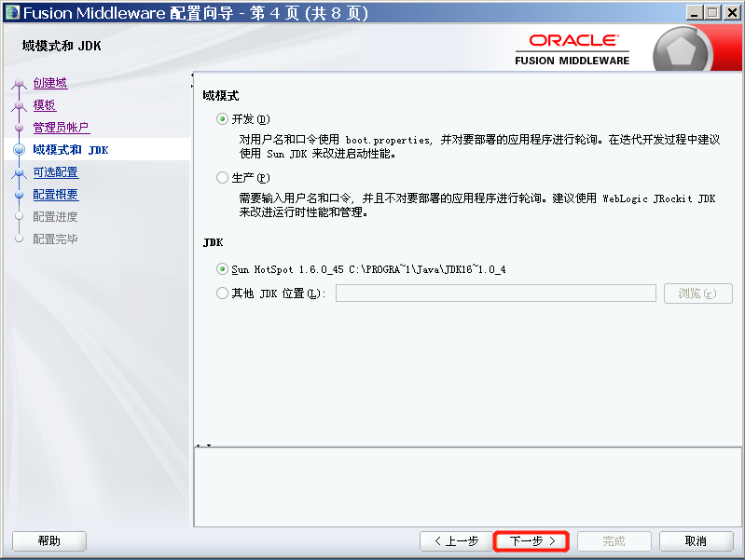
Task: Click the 帮助 help button
Action: coord(49,541)
